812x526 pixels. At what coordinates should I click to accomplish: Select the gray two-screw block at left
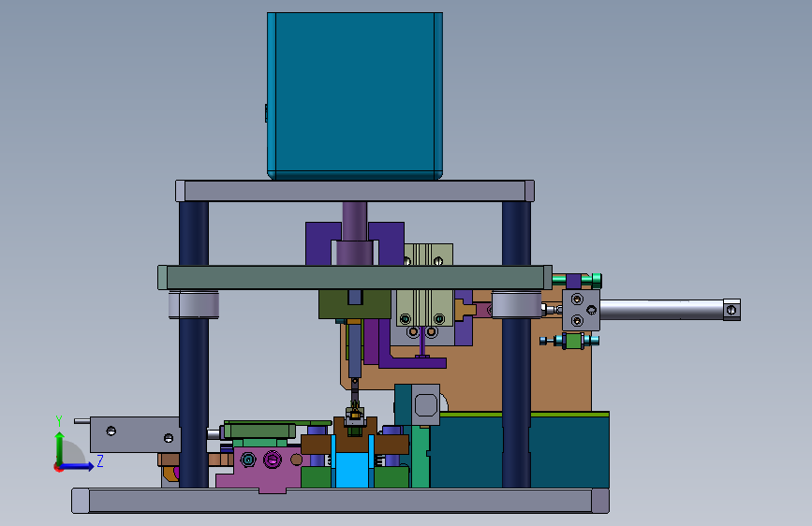point(136,434)
